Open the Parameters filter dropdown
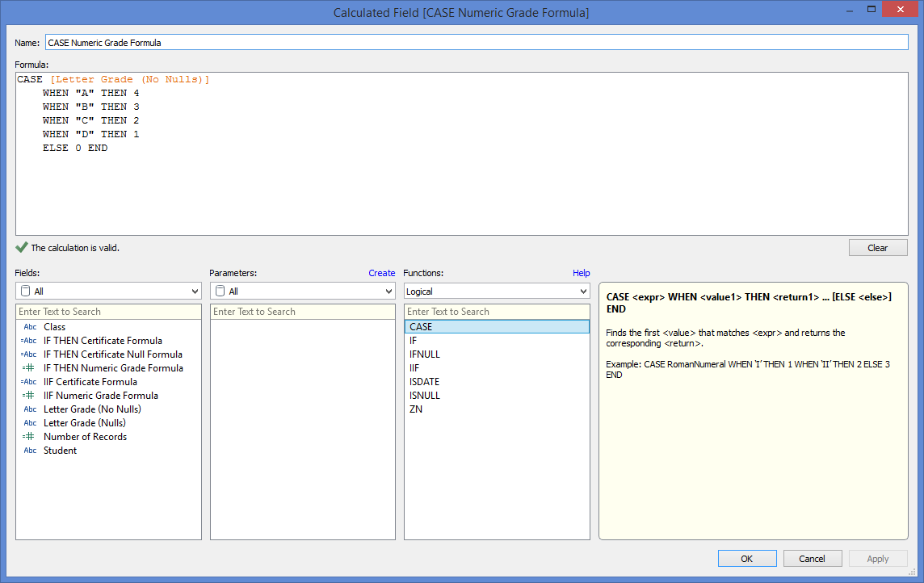Screen dimensions: 924x583 (302, 291)
